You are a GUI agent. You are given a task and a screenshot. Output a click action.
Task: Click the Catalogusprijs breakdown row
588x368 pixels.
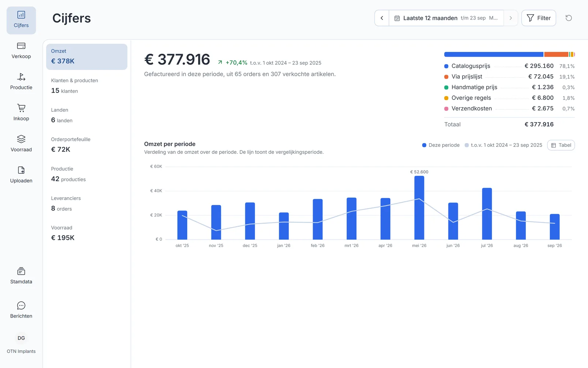tap(509, 66)
